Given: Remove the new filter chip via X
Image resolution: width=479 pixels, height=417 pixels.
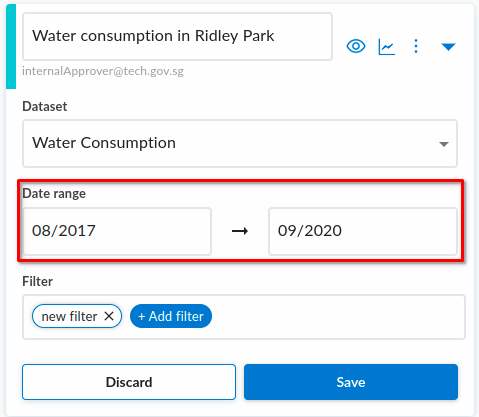Looking at the screenshot, I should (109, 316).
